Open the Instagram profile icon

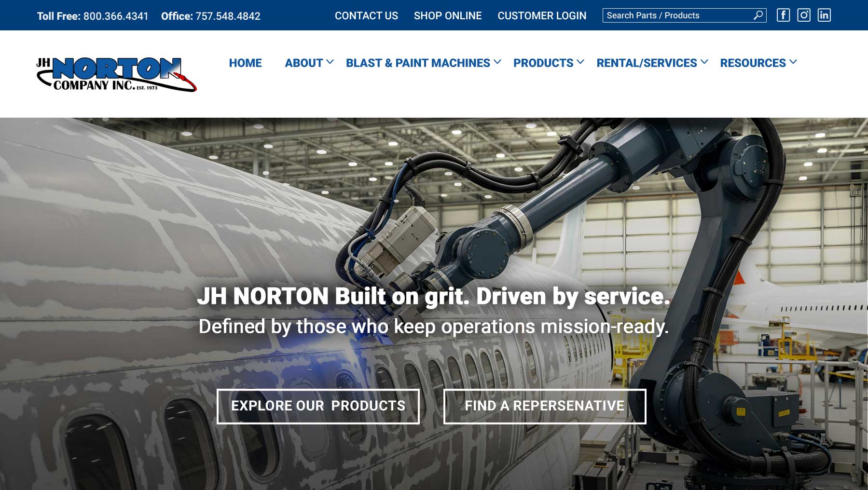[803, 15]
